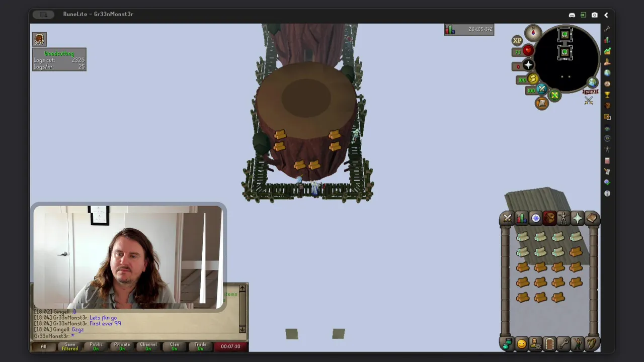Click the chat input line Gr33nMonst3r: *
Viewport: 644px width, 362px height.
coord(54,336)
